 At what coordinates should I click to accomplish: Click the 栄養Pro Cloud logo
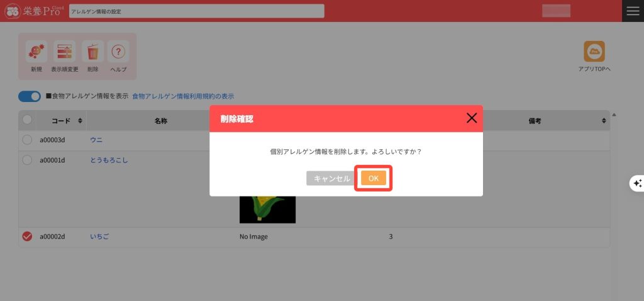pos(33,11)
